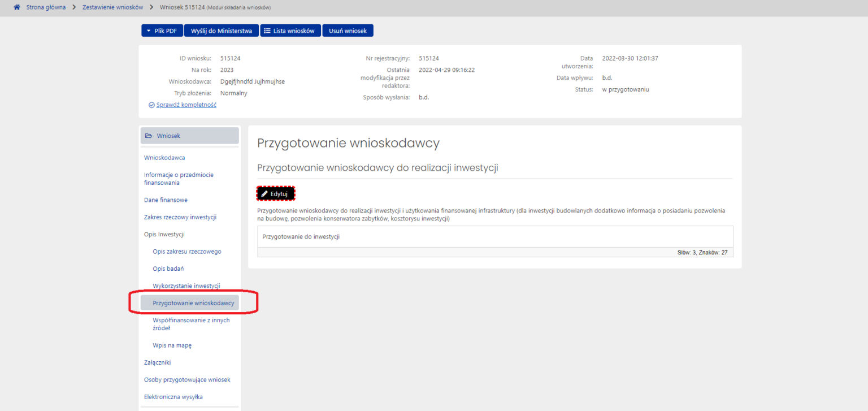This screenshot has height=411, width=868.
Task: Click folder icon in Wniosek header
Action: tap(149, 136)
